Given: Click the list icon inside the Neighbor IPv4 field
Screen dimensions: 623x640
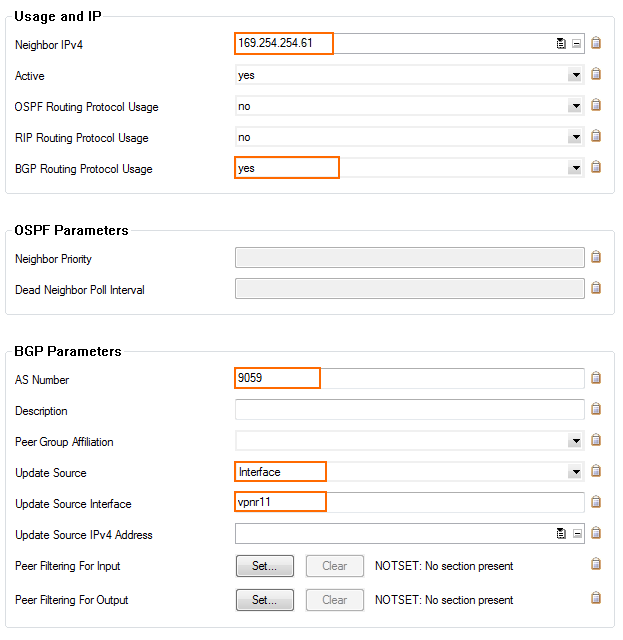Looking at the screenshot, I should coord(561,43).
